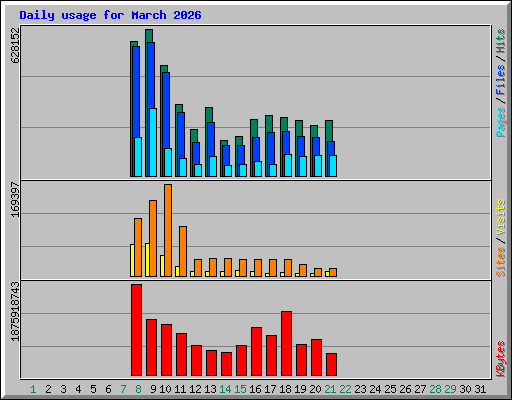The height and width of the screenshot is (400, 512).
Task: Click the KBytes legend label
Action: point(501,359)
